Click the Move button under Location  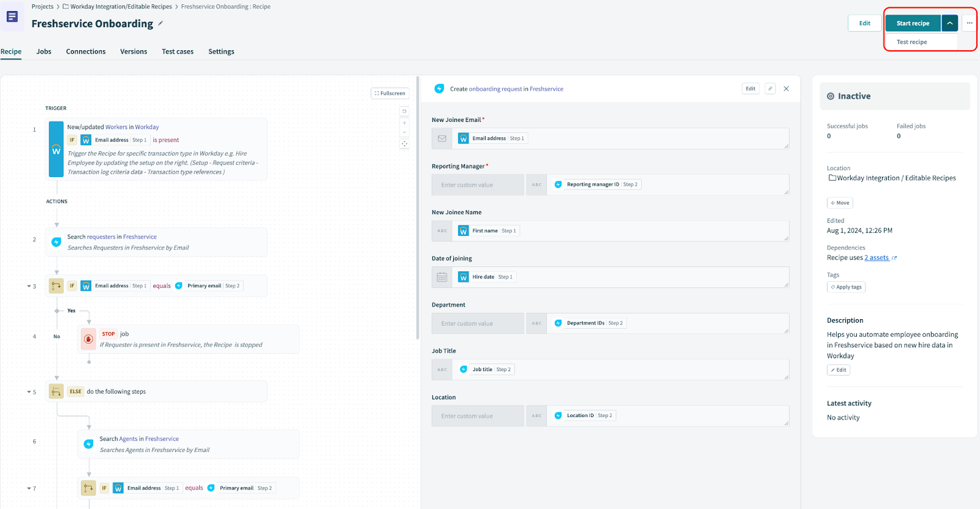tap(840, 203)
